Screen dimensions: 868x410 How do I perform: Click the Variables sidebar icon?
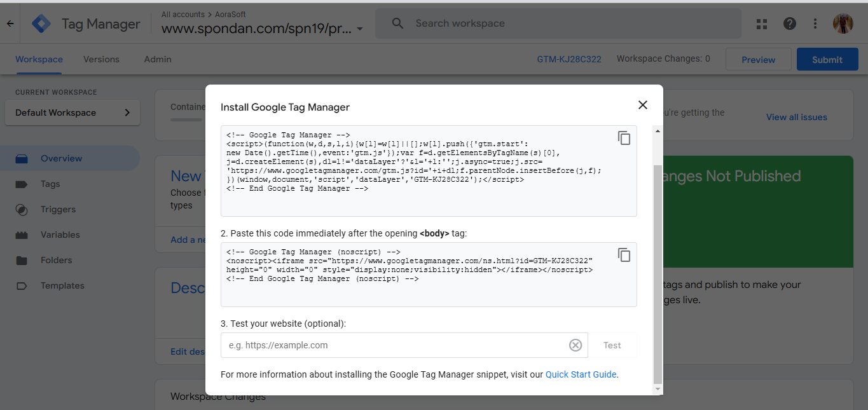[x=22, y=235]
